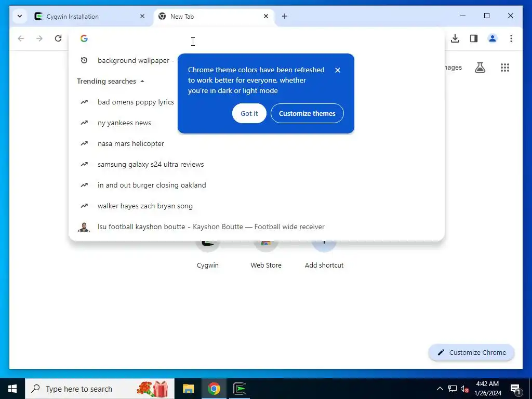Close the New Tab tab
The height and width of the screenshot is (399, 532).
pos(266,16)
